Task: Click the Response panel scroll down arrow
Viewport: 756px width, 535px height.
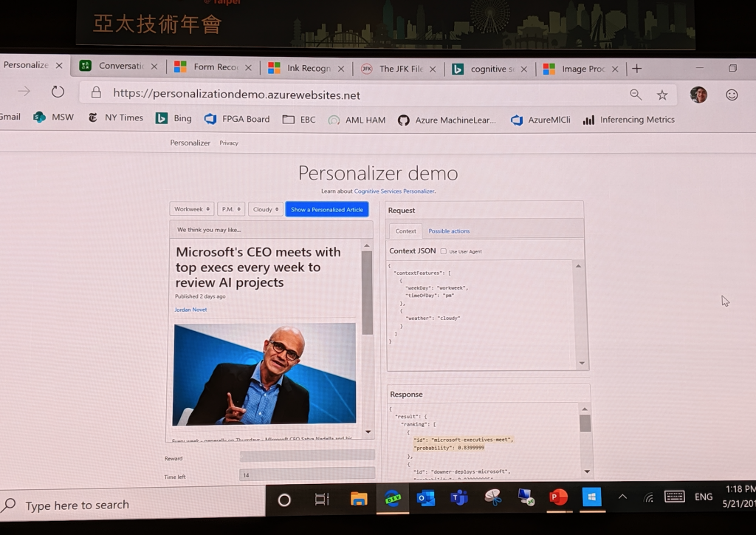Action: (587, 471)
